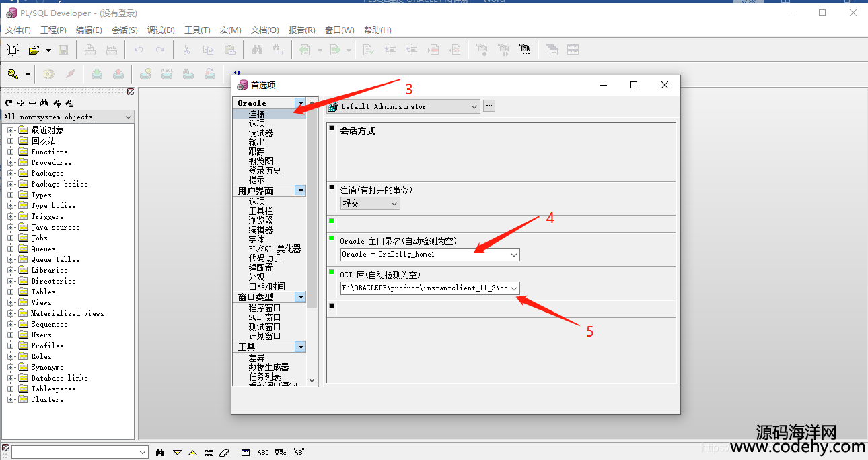Open the dropdown arrow beside Open icon
The image size is (868, 460).
[48, 51]
